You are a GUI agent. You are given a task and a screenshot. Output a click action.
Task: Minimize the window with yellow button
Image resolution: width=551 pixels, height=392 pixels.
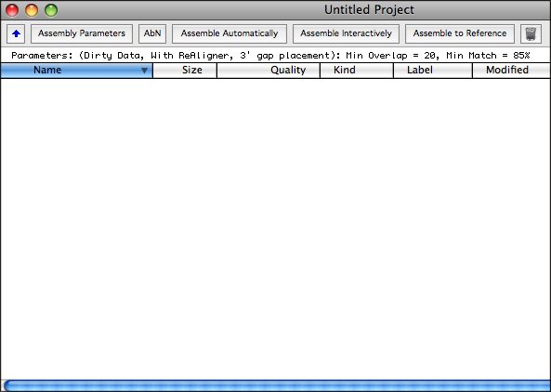point(32,10)
